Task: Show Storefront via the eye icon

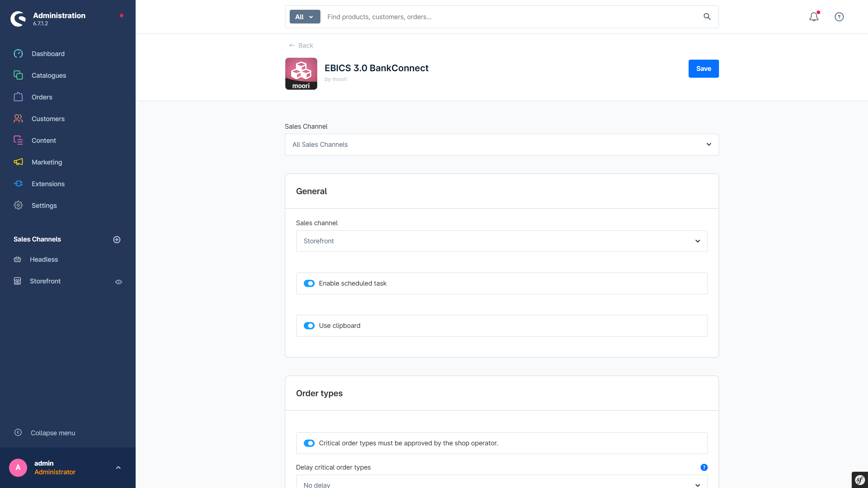Action: click(119, 282)
